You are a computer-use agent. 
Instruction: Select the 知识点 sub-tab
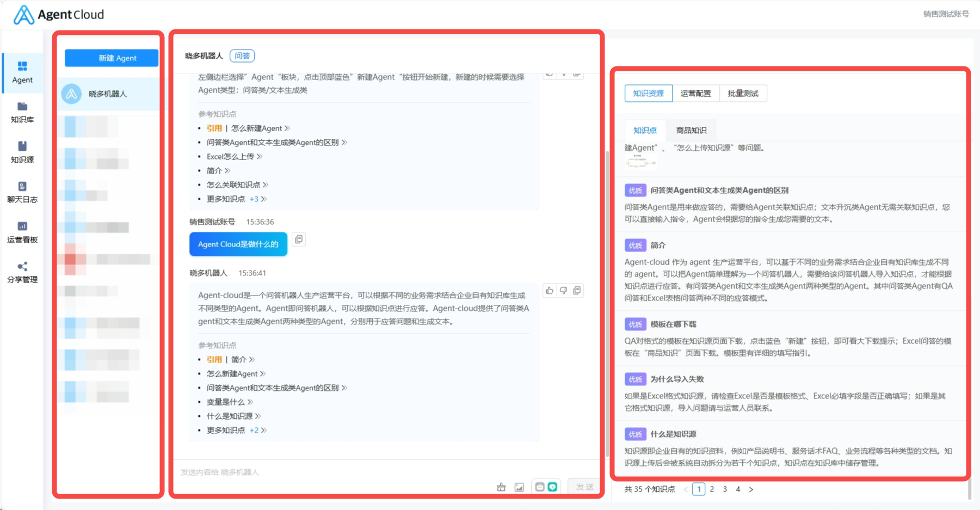(645, 130)
